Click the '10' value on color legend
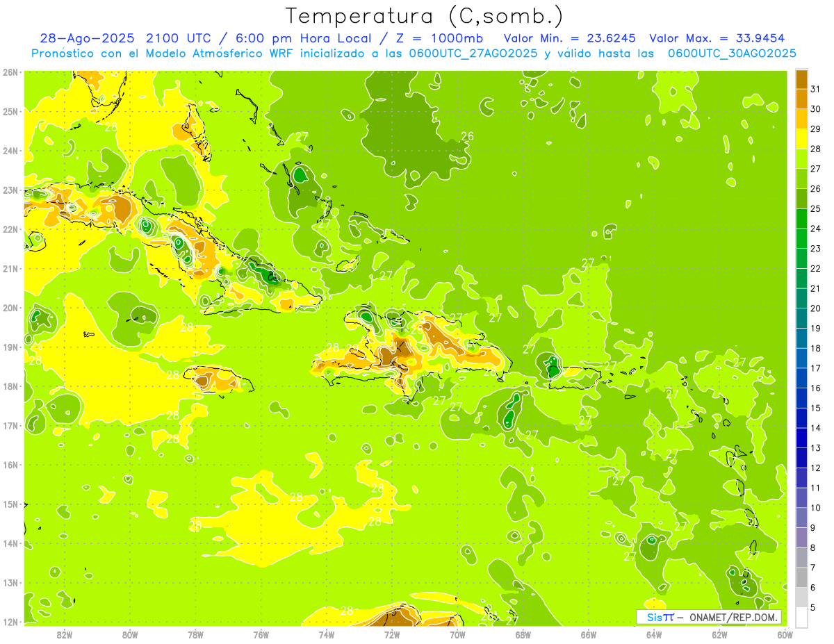This screenshot has width=834, height=644. click(x=816, y=508)
